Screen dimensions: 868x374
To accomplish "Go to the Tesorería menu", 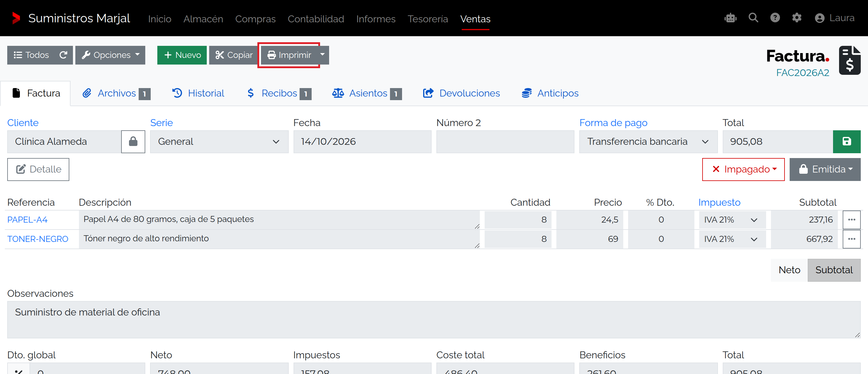I will click(428, 19).
